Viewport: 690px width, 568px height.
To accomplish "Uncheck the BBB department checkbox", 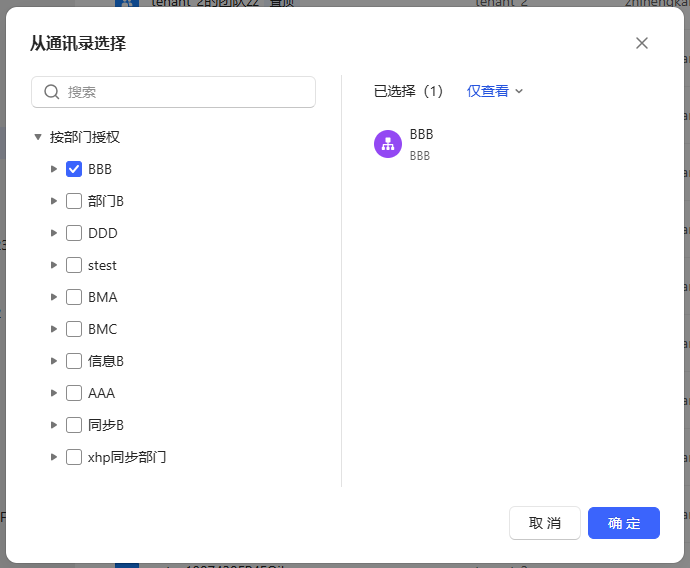I will pyautogui.click(x=74, y=169).
